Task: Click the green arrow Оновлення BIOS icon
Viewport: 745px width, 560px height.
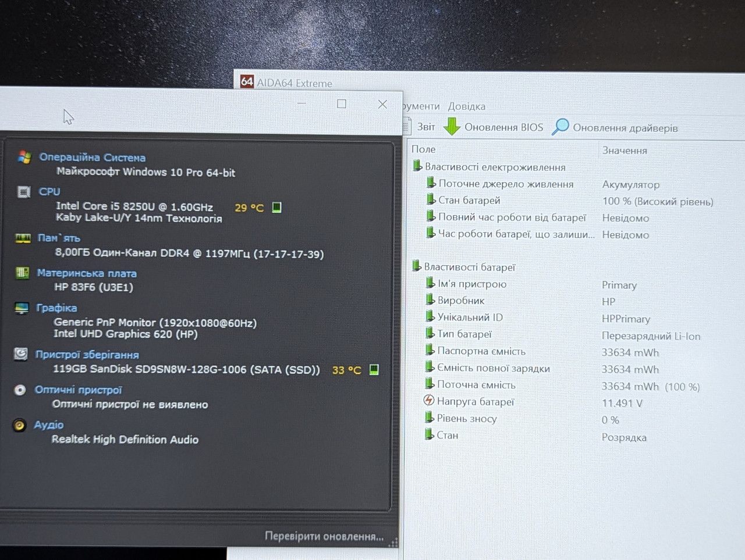Action: pyautogui.click(x=452, y=126)
